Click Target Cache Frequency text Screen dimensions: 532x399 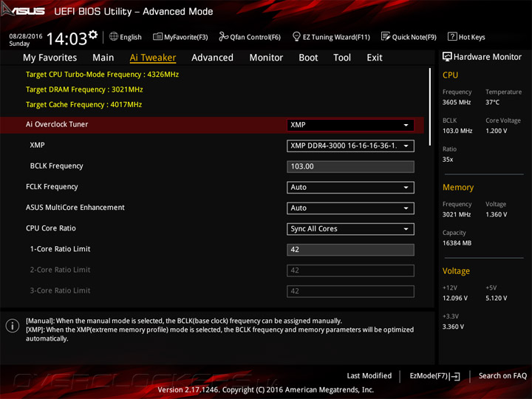click(x=83, y=104)
